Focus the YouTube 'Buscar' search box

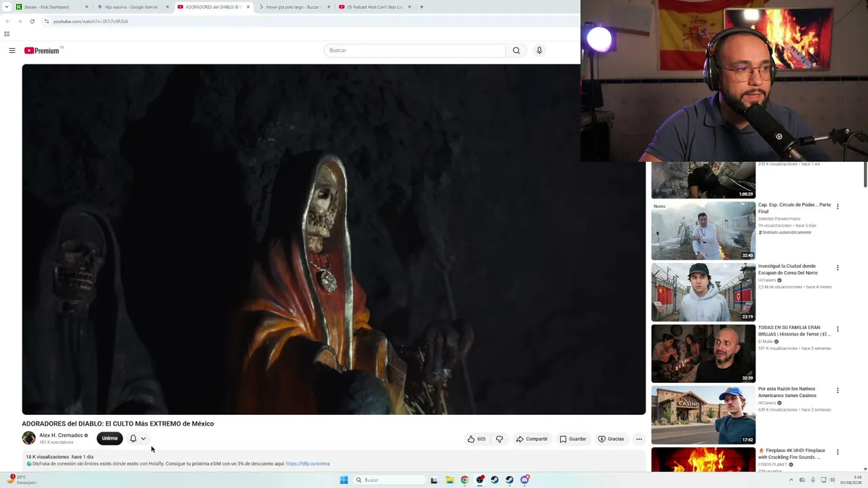(x=415, y=50)
